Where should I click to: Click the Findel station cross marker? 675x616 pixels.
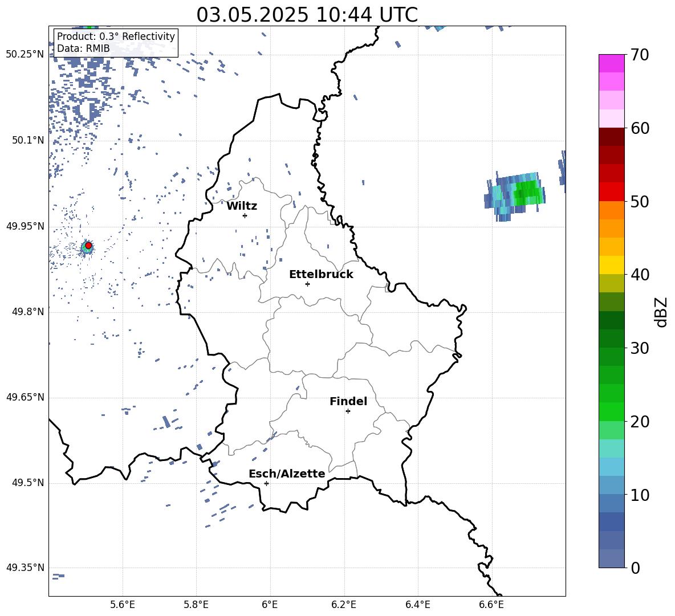point(348,411)
